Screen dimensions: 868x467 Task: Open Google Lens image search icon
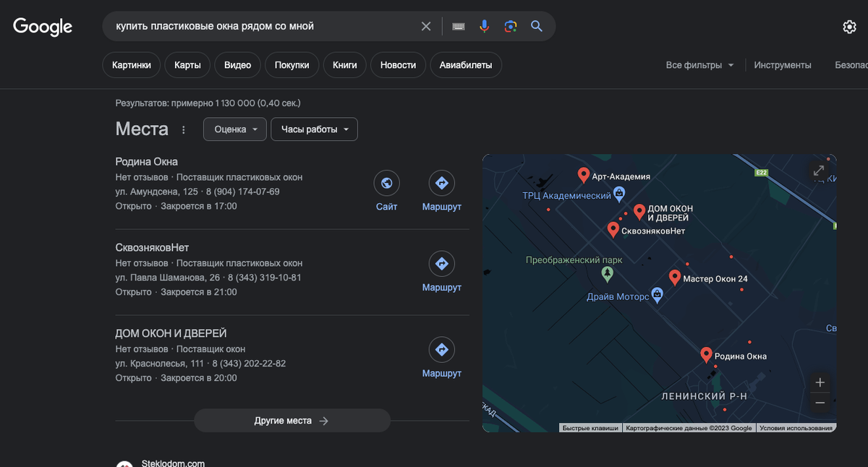pos(511,26)
